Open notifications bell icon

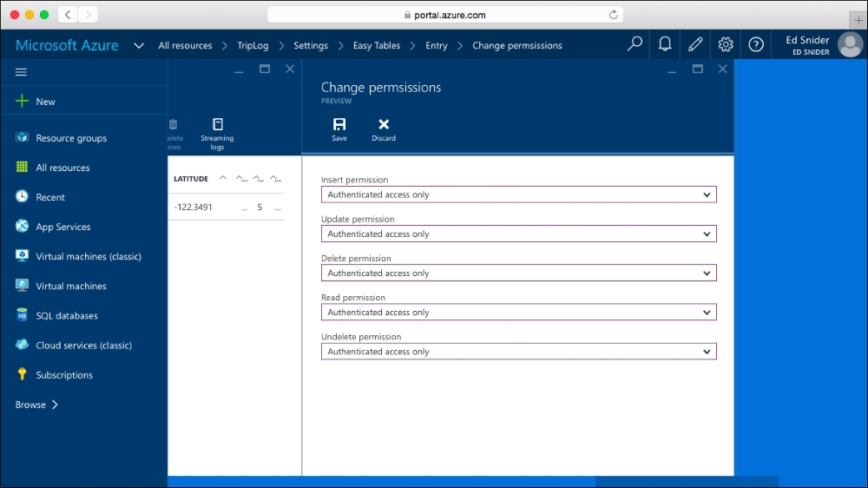pyautogui.click(x=665, y=43)
